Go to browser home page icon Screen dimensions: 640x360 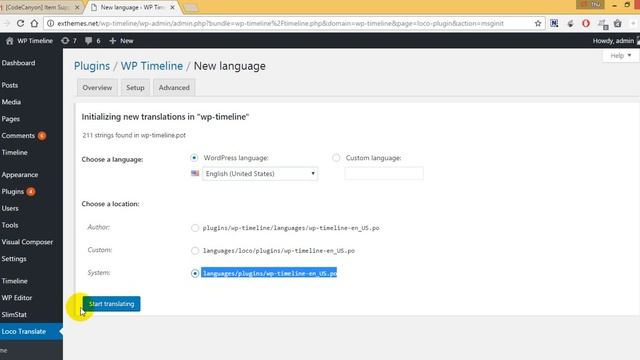click(34, 24)
